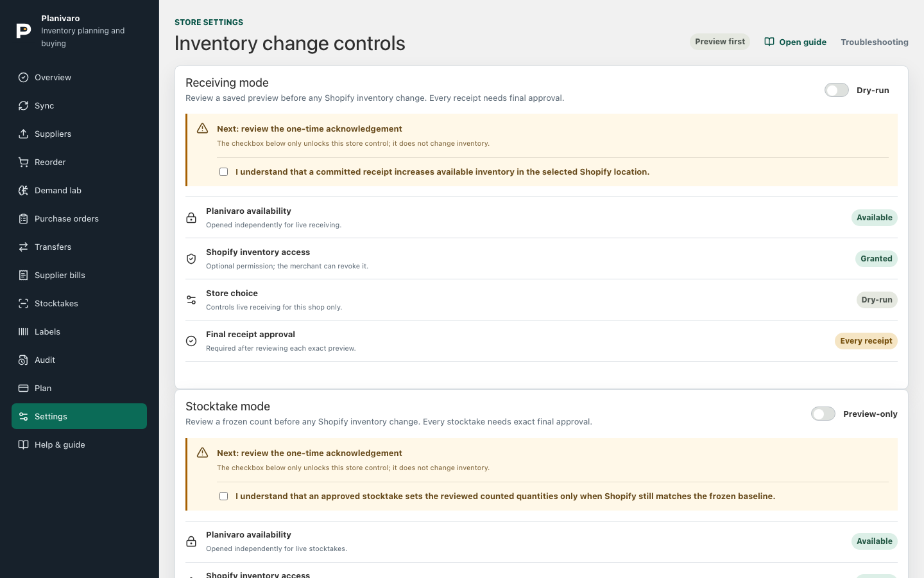
Task: Check the committed receipt acknowledgement checkbox
Action: pyautogui.click(x=223, y=172)
